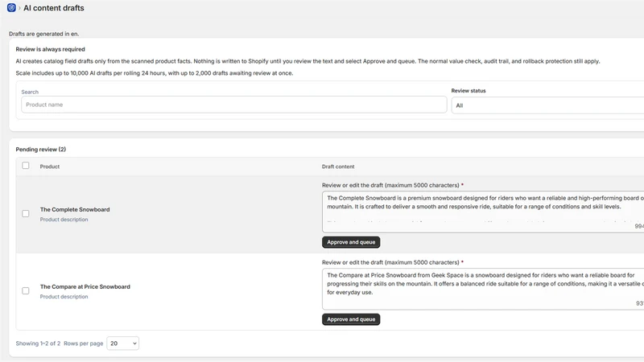This screenshot has height=362, width=644.
Task: Tick checkbox for The Complete Snowboard
Action: point(26,213)
